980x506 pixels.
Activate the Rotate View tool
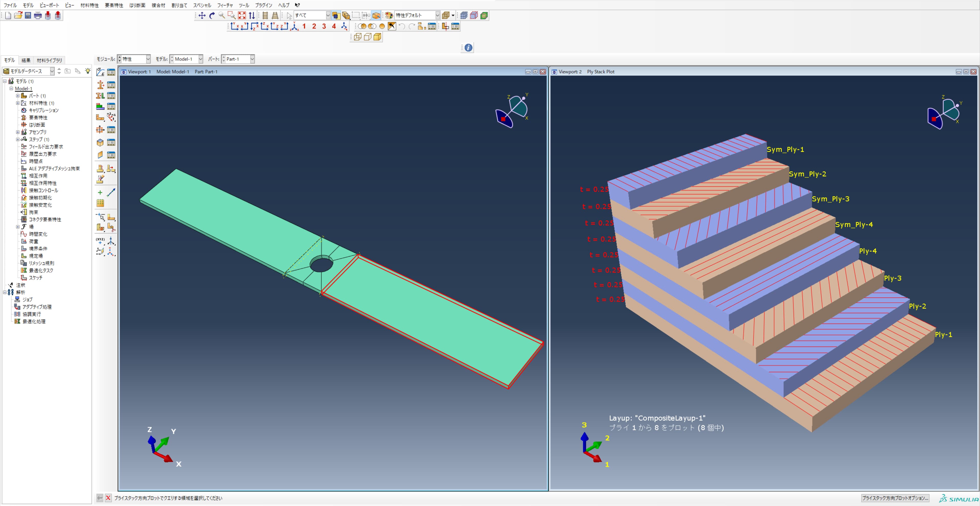pyautogui.click(x=212, y=16)
